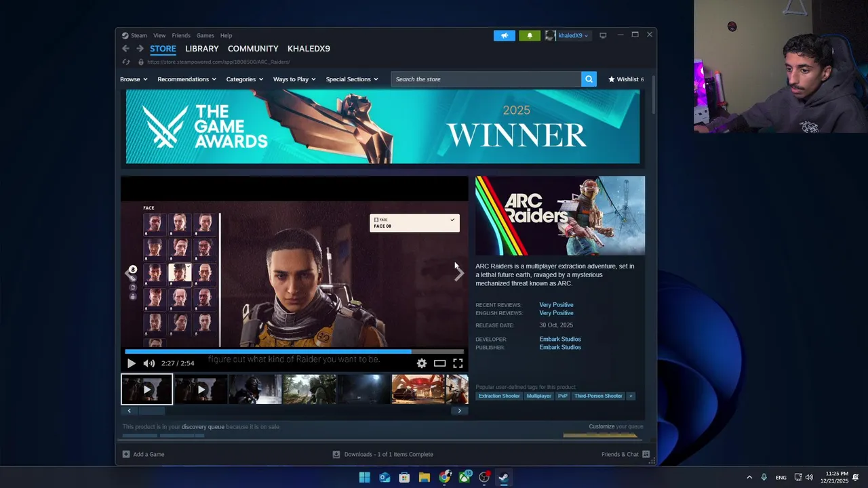Viewport: 868px width, 488px height.
Task: Play the trailer video
Action: (x=132, y=363)
